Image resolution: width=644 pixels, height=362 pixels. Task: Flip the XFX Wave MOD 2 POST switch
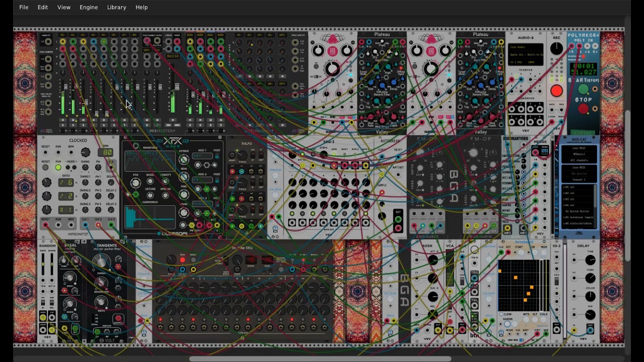(x=217, y=179)
